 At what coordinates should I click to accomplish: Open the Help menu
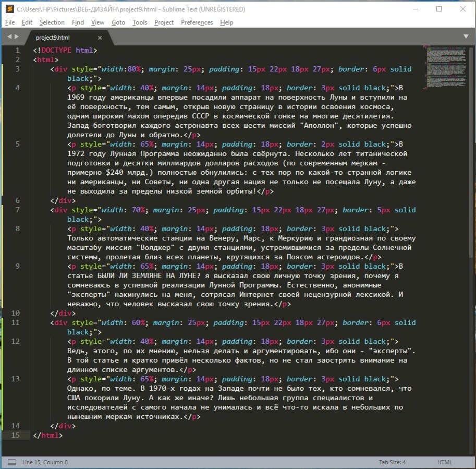point(226,22)
